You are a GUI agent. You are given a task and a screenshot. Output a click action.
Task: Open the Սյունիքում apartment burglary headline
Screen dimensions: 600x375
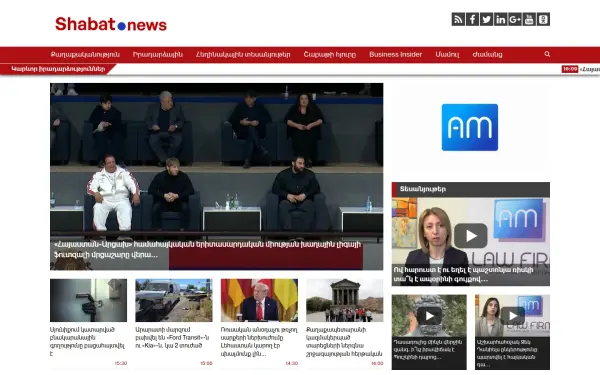[x=88, y=341]
